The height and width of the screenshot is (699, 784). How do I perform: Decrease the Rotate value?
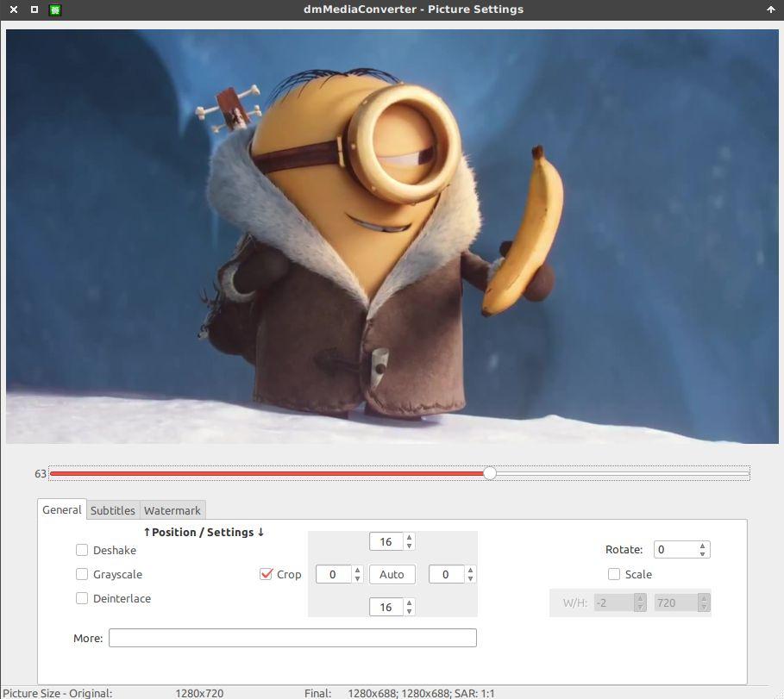[703, 554]
